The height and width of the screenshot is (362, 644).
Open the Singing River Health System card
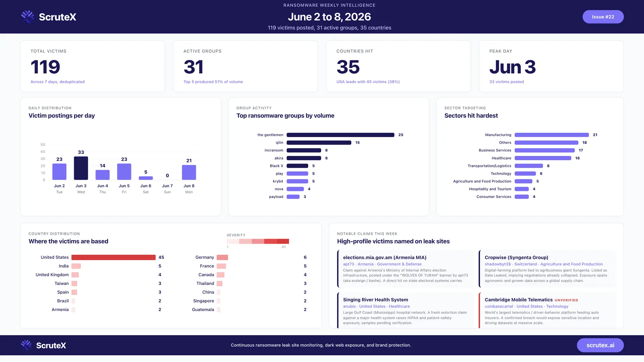pyautogui.click(x=406, y=310)
